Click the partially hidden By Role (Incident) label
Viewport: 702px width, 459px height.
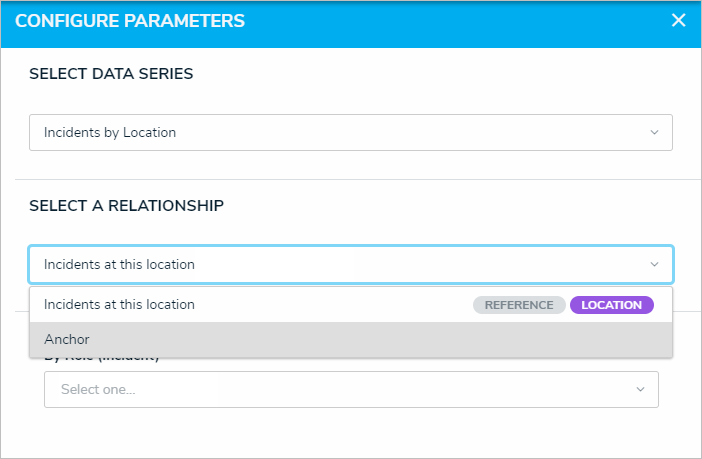(103, 359)
